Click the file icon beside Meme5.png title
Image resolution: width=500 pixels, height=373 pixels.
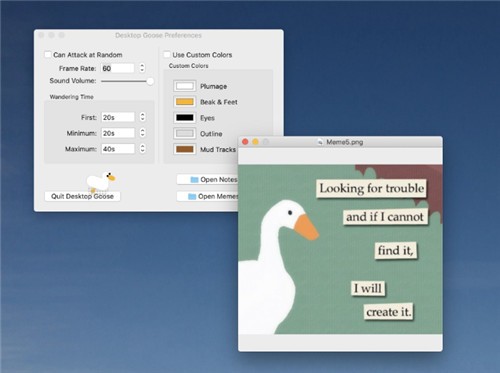(x=320, y=142)
